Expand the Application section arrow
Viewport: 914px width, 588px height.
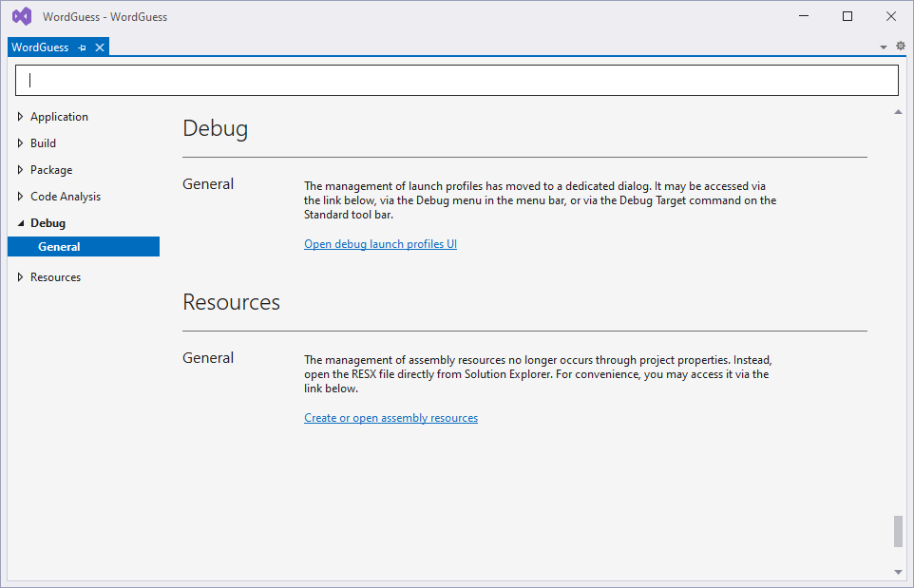click(x=21, y=117)
